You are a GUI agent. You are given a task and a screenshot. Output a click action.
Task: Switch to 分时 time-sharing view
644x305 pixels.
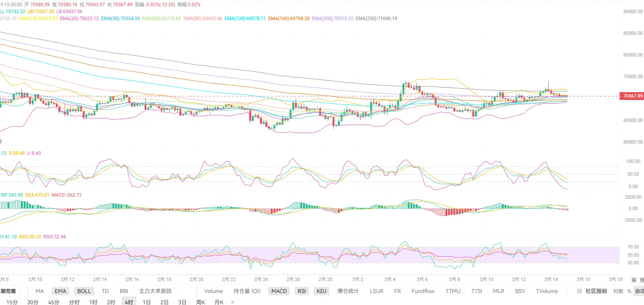74,302
